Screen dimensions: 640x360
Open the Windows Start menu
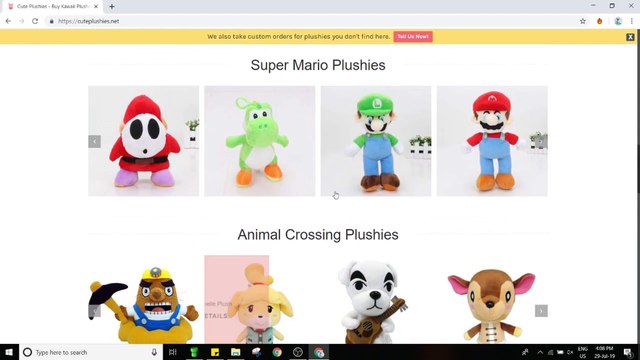(9, 352)
